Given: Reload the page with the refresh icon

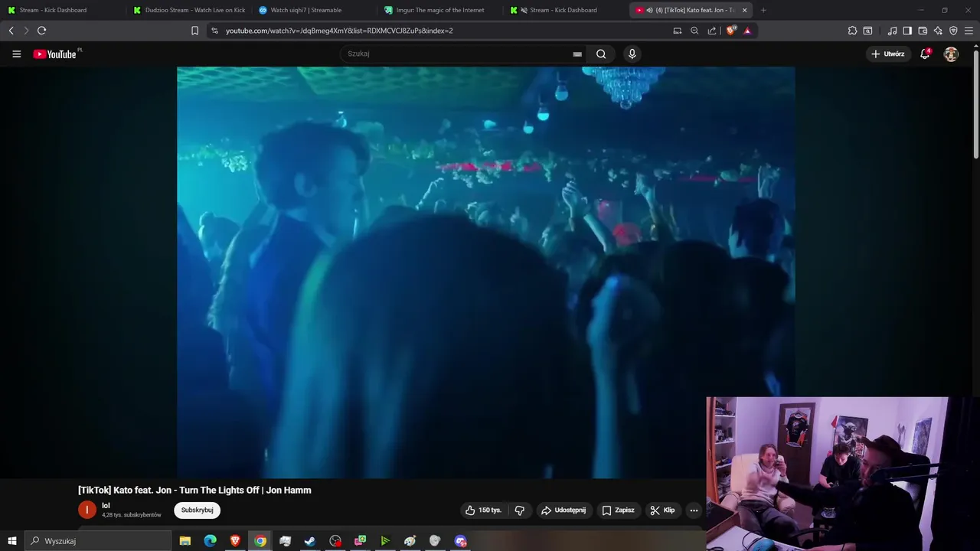Looking at the screenshot, I should coord(41,31).
